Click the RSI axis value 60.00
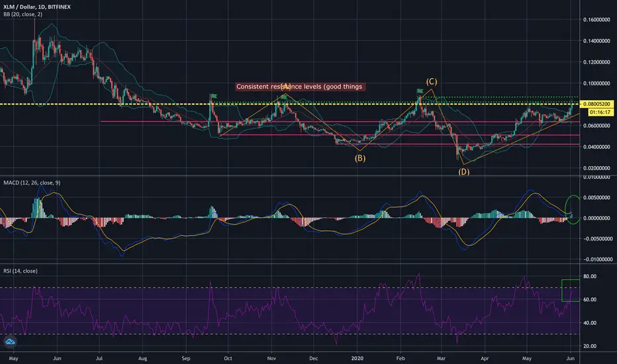Screen dimensions: 617x364 tap(589, 299)
